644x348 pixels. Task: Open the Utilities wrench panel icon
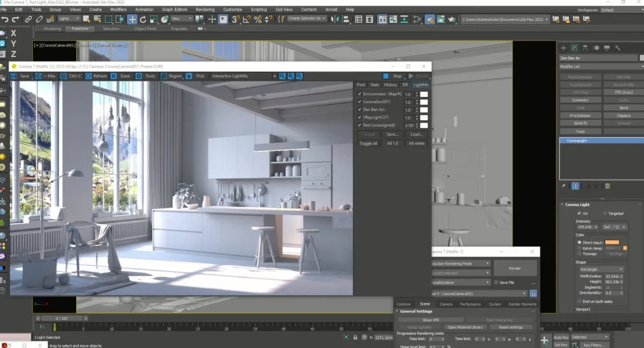(x=617, y=48)
